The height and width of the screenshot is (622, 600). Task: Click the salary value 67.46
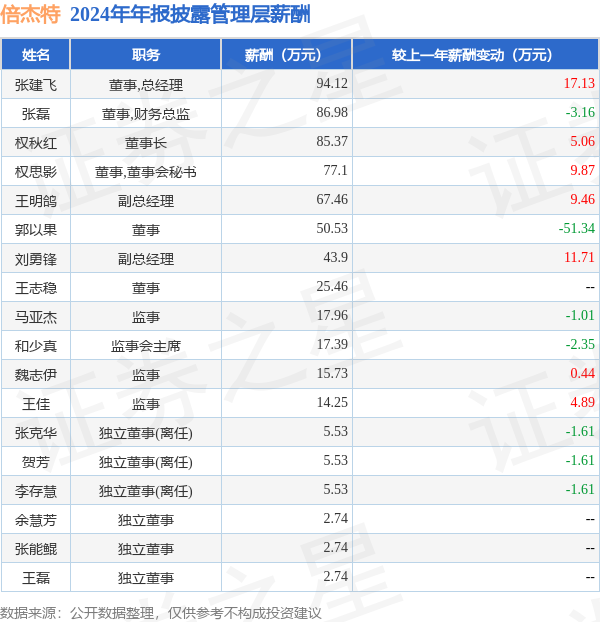[x=332, y=199]
